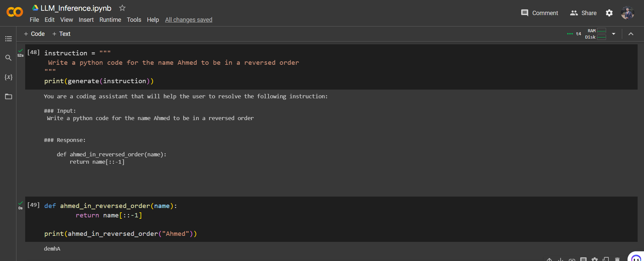Screen dimensions: 644x261
Task: Collapse the header with the chevron
Action: point(631,34)
